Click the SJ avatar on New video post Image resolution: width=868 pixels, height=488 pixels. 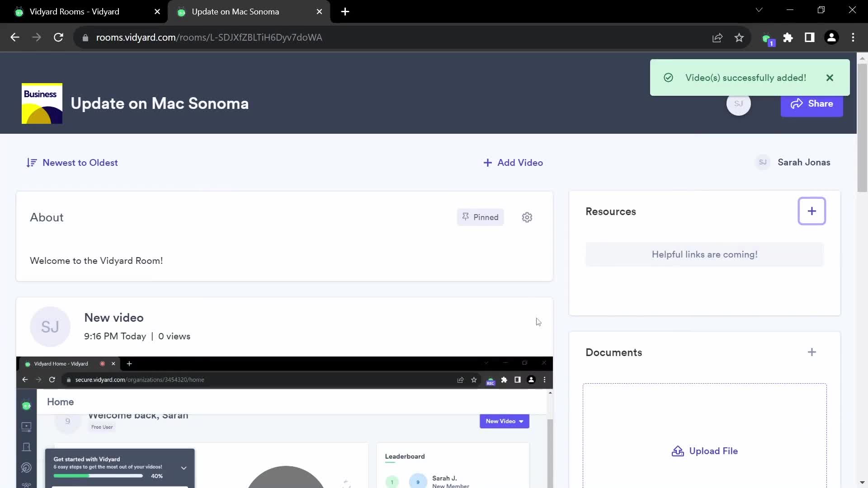tap(50, 327)
